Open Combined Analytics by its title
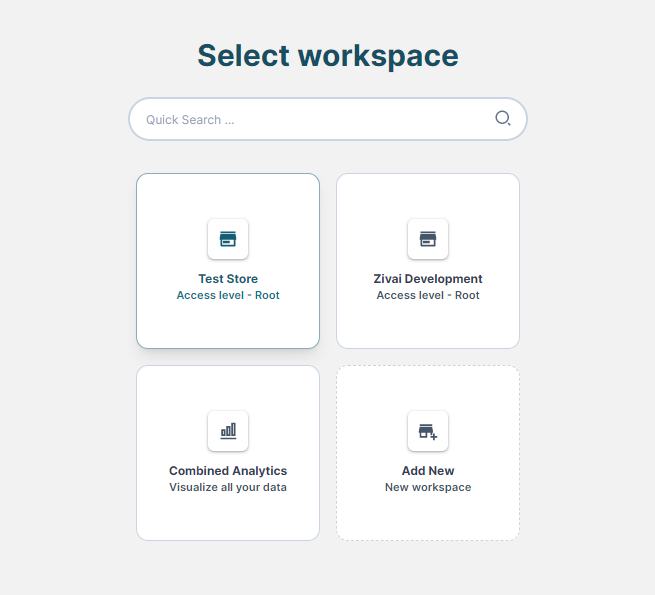 pyautogui.click(x=228, y=471)
